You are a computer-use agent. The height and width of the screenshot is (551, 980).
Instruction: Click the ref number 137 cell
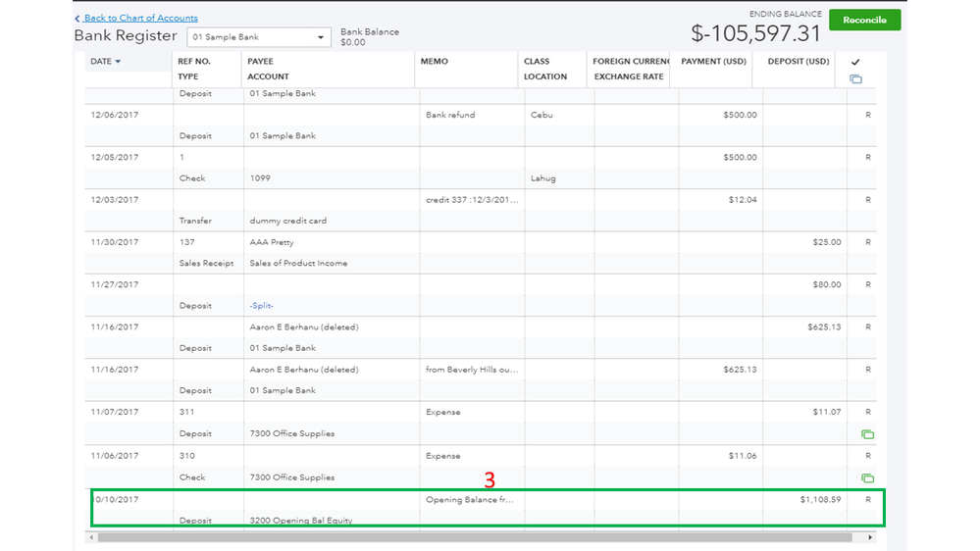click(186, 242)
